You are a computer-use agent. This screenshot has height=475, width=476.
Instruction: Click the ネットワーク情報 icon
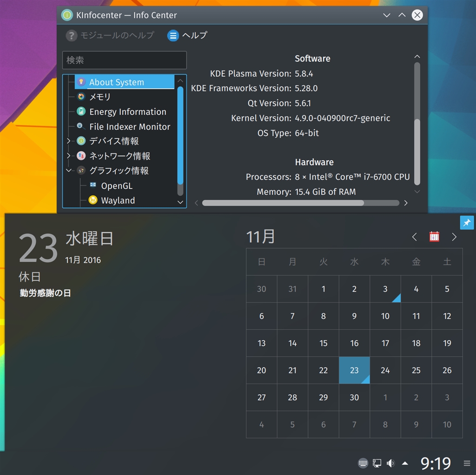click(81, 156)
